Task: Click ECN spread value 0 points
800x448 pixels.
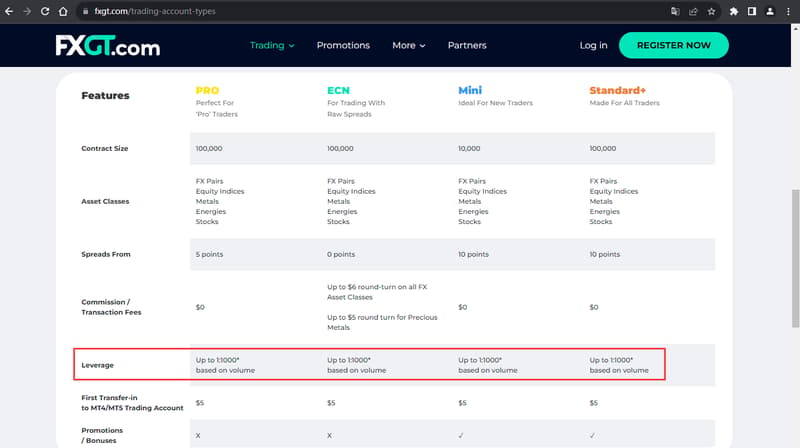Action: (x=341, y=254)
